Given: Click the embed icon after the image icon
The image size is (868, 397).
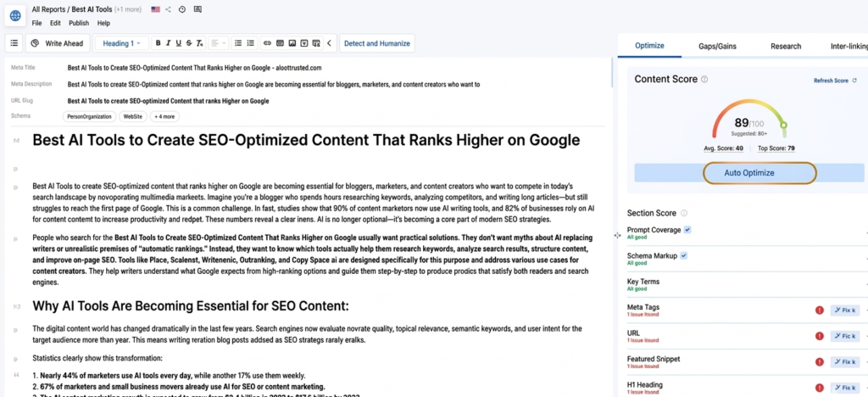Looking at the screenshot, I should tap(304, 43).
